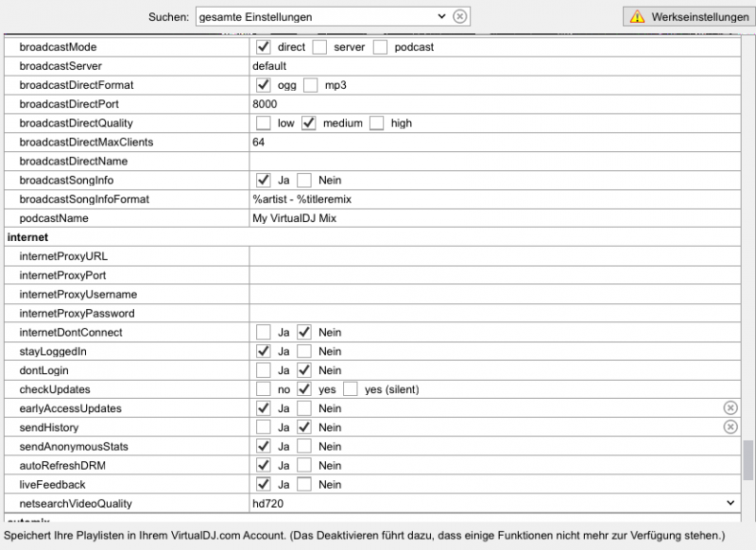Set broadcastDirectQuality to high
Screen dimensions: 756x550
click(376, 123)
